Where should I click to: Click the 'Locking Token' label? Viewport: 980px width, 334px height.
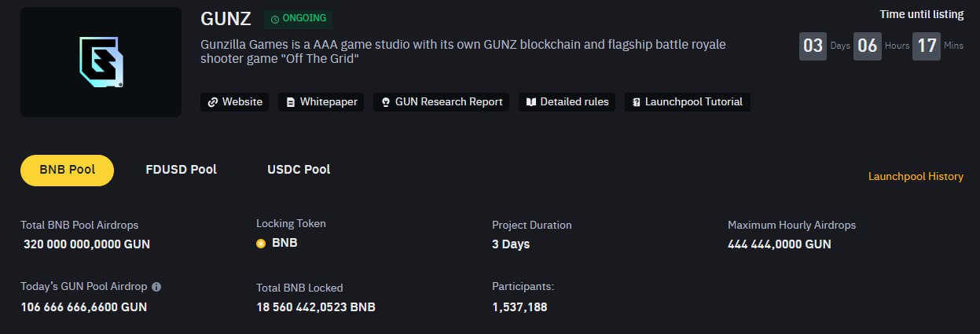pos(291,224)
